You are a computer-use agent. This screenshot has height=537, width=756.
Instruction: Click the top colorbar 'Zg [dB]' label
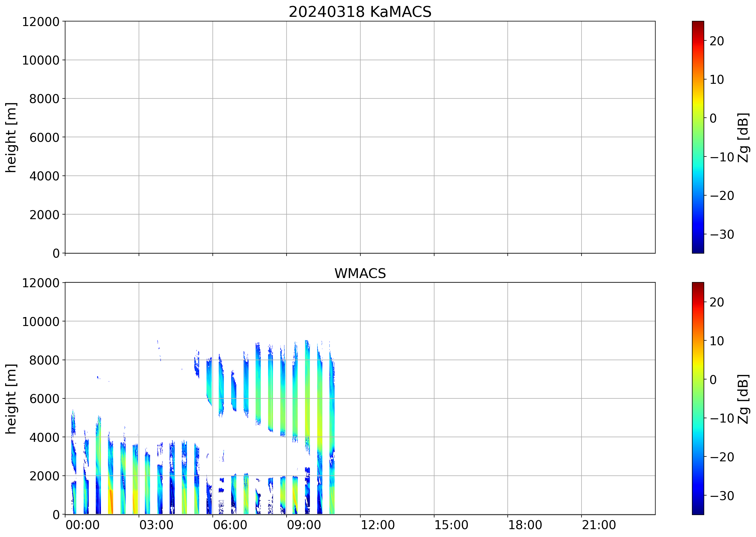(743, 137)
